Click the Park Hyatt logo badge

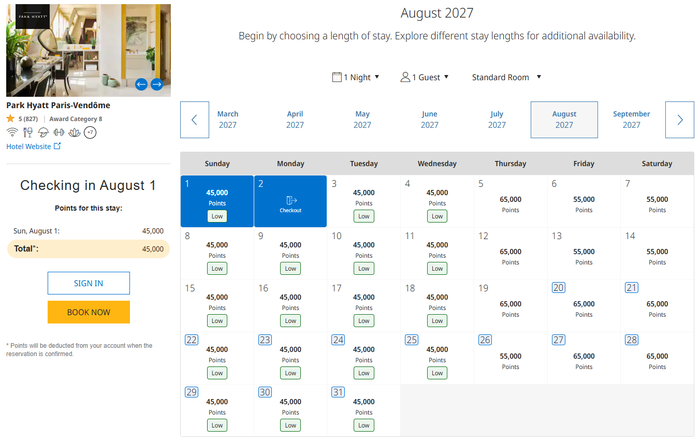coord(33,17)
